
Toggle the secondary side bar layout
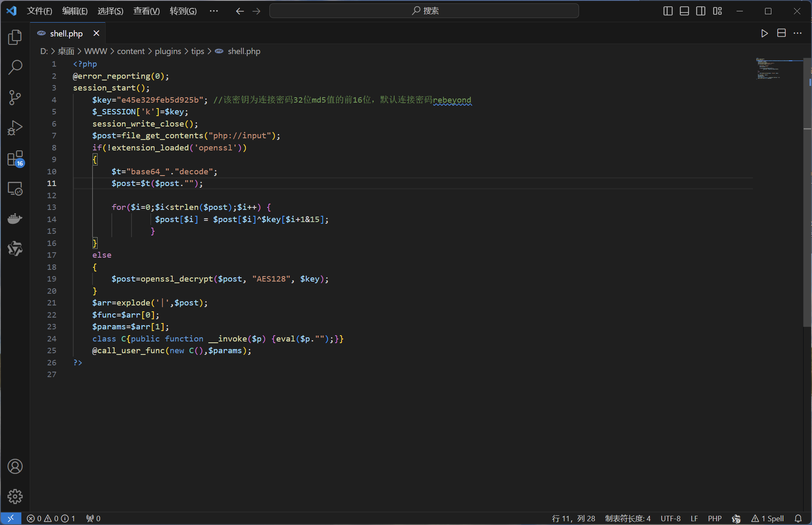[701, 11]
